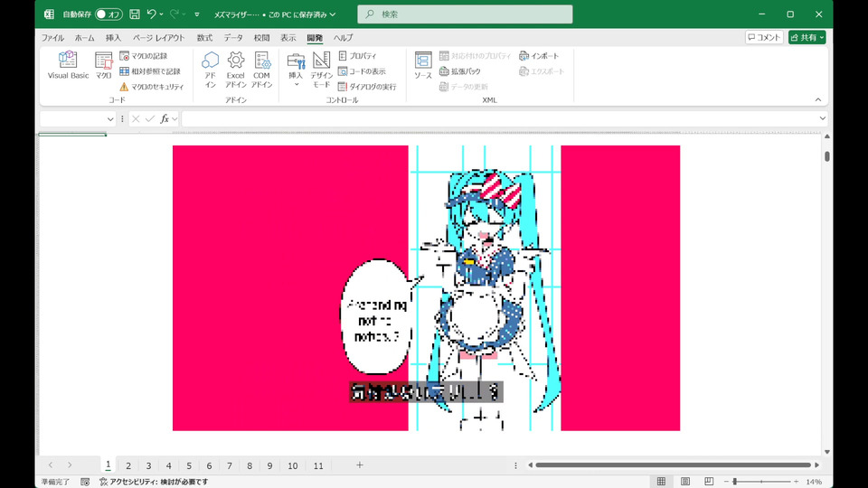Select sheet tab 11

coord(318,466)
